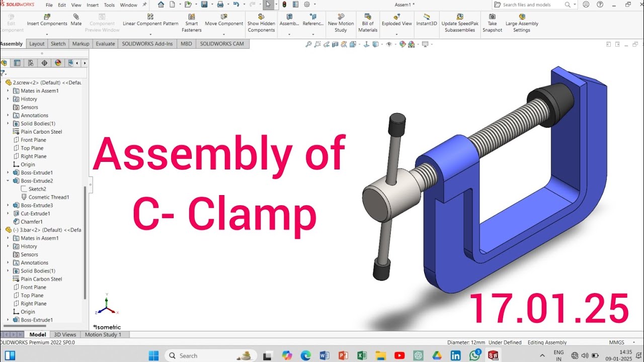Open the File menu
The image size is (644, 362).
pos(49,5)
